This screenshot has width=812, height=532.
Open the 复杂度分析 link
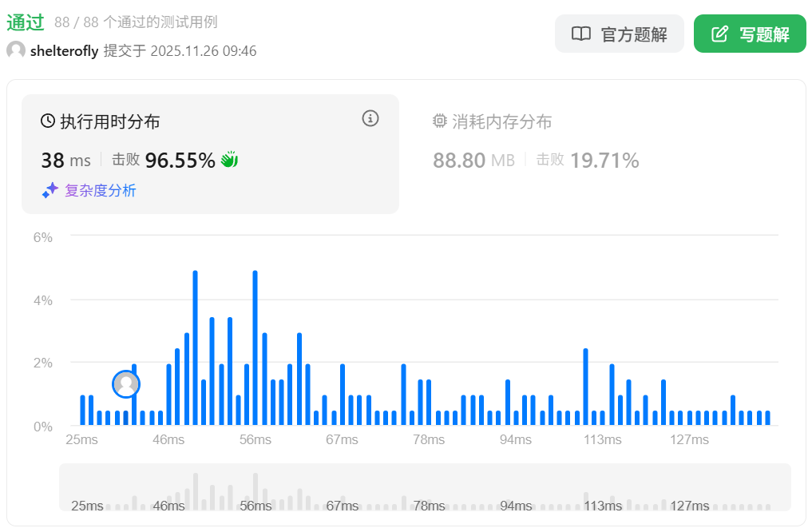tap(100, 191)
